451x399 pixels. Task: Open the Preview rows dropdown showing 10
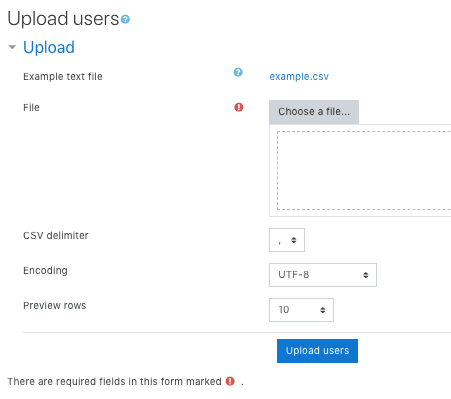click(301, 310)
